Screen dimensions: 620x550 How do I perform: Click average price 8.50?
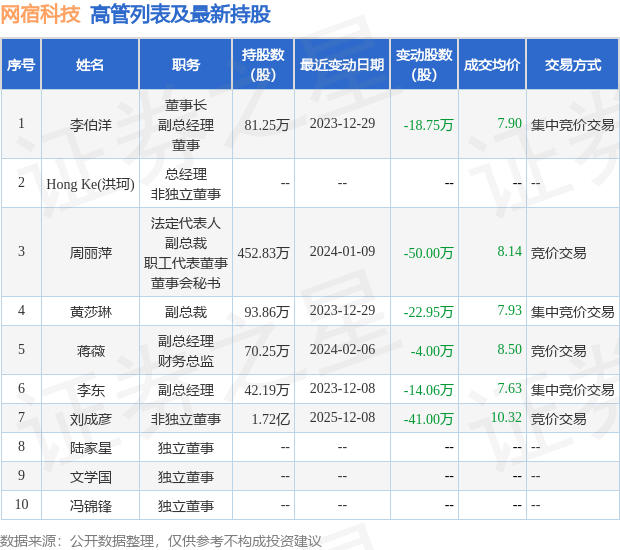(510, 350)
